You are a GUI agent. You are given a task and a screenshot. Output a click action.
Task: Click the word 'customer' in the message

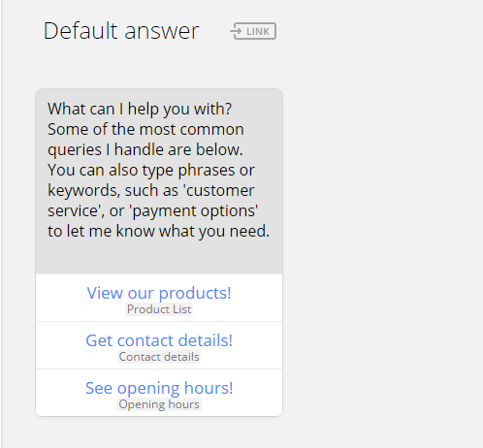coord(220,190)
